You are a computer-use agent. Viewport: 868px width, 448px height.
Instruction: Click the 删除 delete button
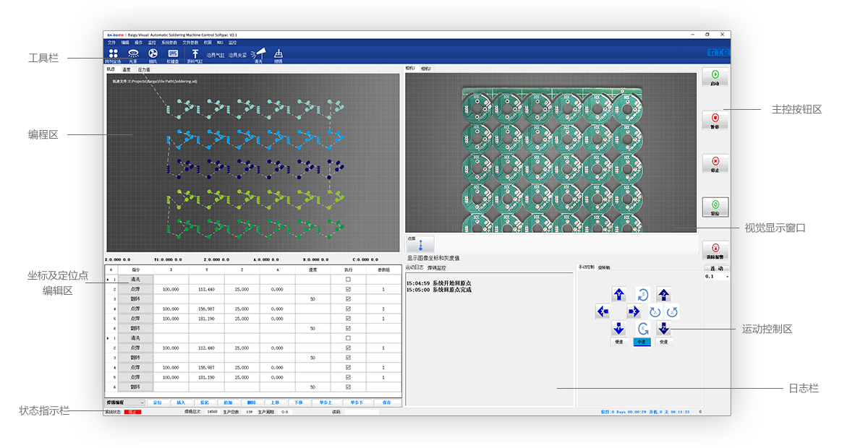251,402
